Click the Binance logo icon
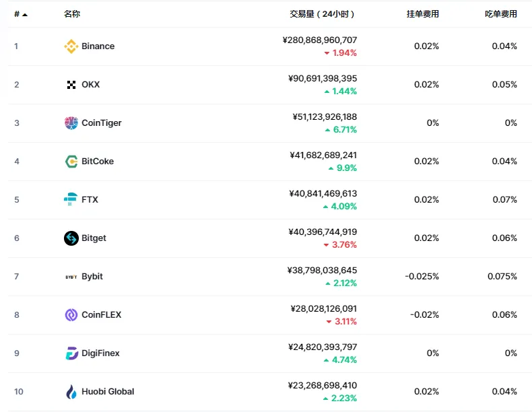532x412 pixels. [x=71, y=46]
